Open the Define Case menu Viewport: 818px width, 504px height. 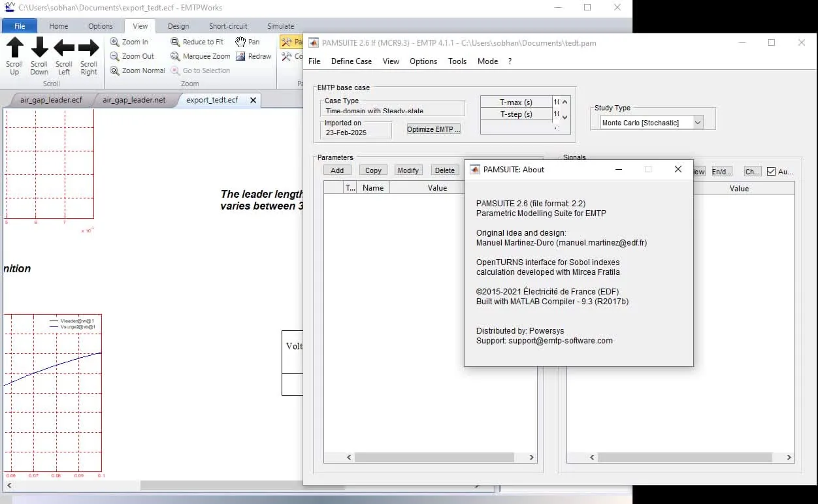click(352, 61)
